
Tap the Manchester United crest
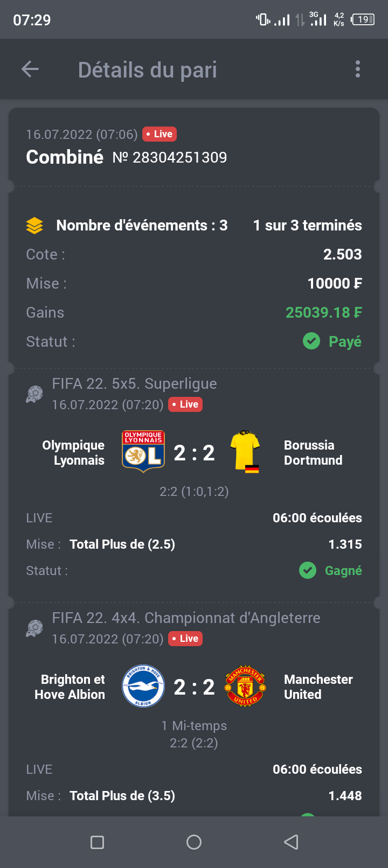pyautogui.click(x=245, y=686)
